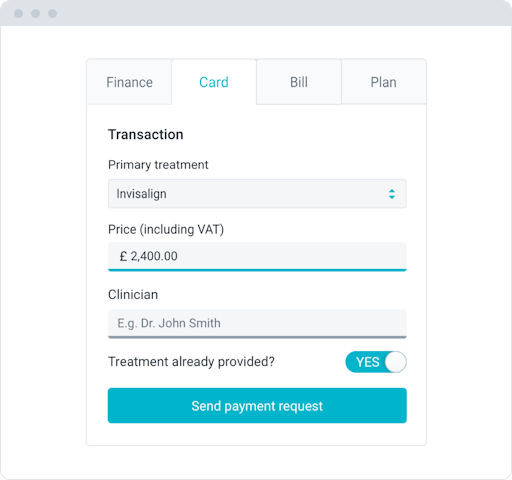The width and height of the screenshot is (512, 480).
Task: Click the Treatment already provided? label
Action: pos(191,362)
